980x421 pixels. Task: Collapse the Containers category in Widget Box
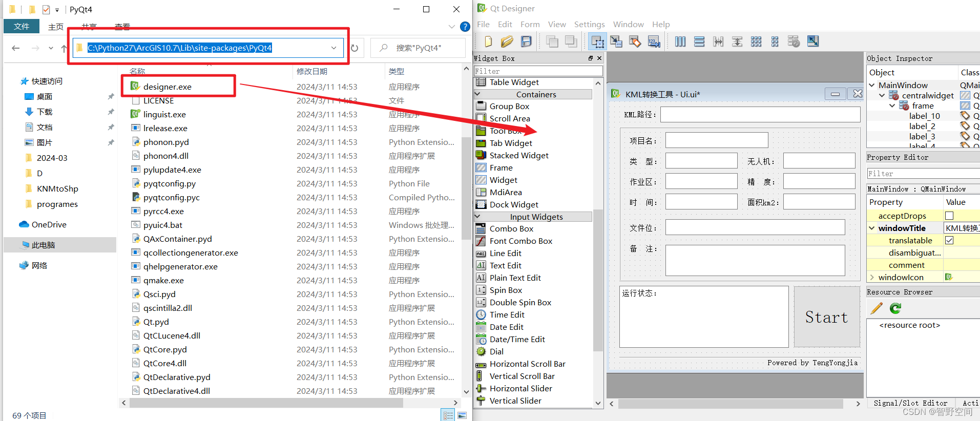coord(477,94)
